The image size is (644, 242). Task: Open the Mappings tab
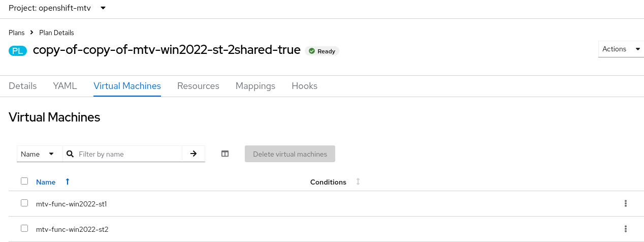coord(255,86)
